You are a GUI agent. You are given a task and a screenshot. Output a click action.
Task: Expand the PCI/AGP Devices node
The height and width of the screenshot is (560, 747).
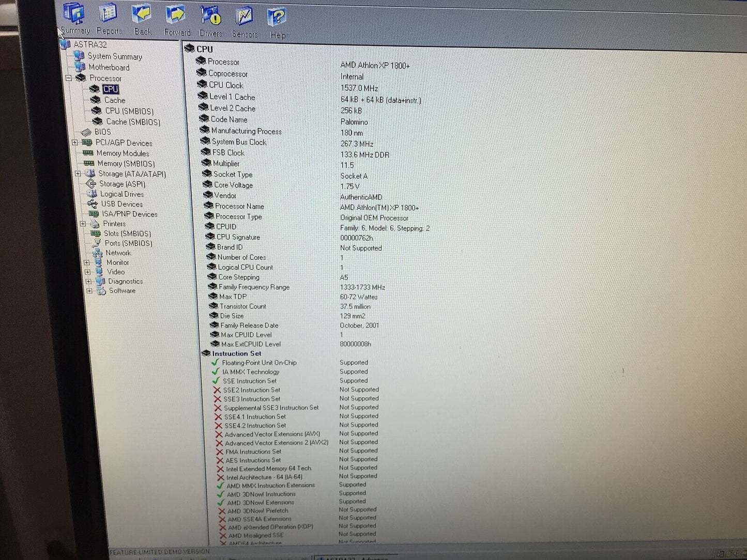click(x=75, y=143)
